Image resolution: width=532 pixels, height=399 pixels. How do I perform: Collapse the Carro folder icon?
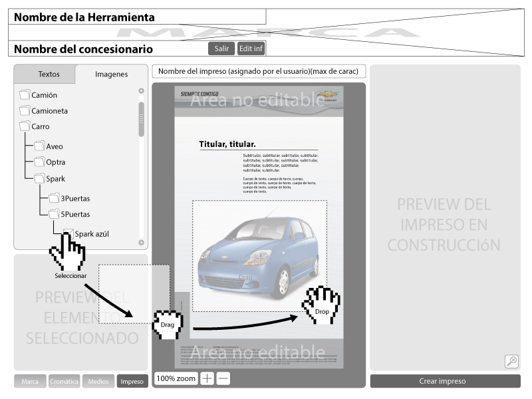point(25,126)
